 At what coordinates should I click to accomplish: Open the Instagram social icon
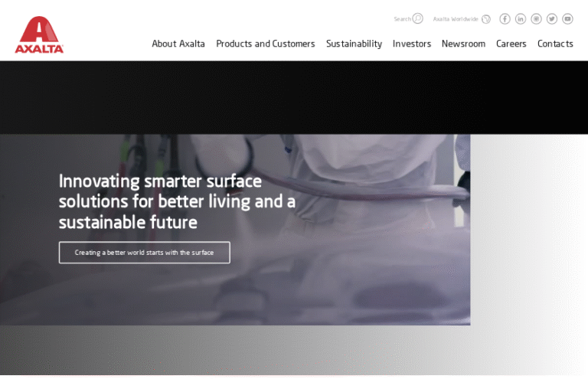point(536,18)
